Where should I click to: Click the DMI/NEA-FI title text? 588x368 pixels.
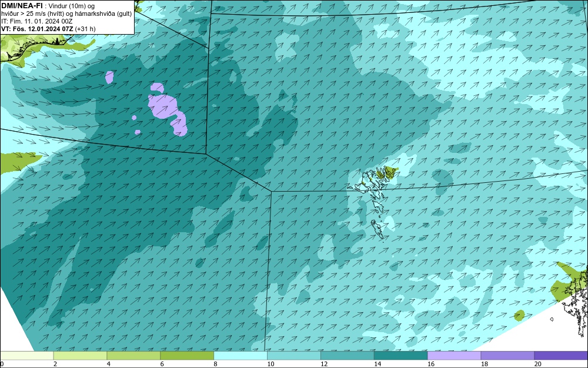22,5
